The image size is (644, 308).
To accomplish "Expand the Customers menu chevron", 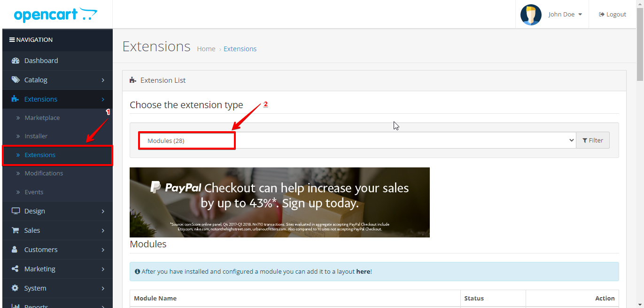I will pyautogui.click(x=103, y=250).
